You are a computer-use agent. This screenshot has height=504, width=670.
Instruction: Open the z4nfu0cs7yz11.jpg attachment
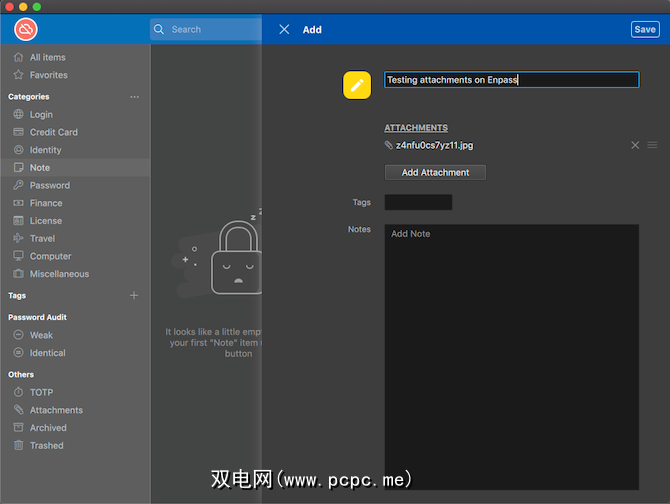point(434,145)
